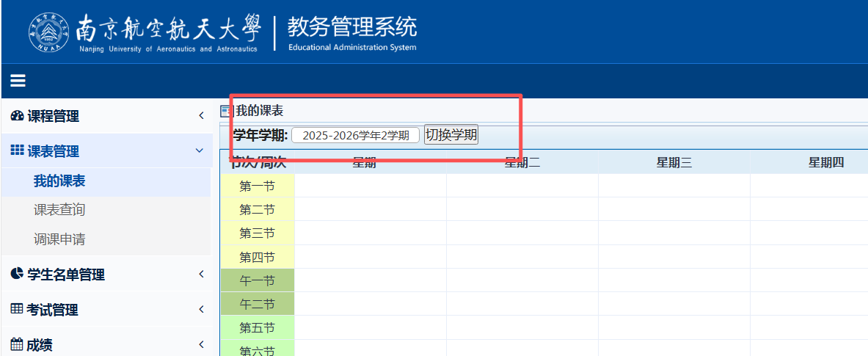This screenshot has height=356, width=868.
Task: Select 调课申请 submenu item
Action: tap(59, 239)
